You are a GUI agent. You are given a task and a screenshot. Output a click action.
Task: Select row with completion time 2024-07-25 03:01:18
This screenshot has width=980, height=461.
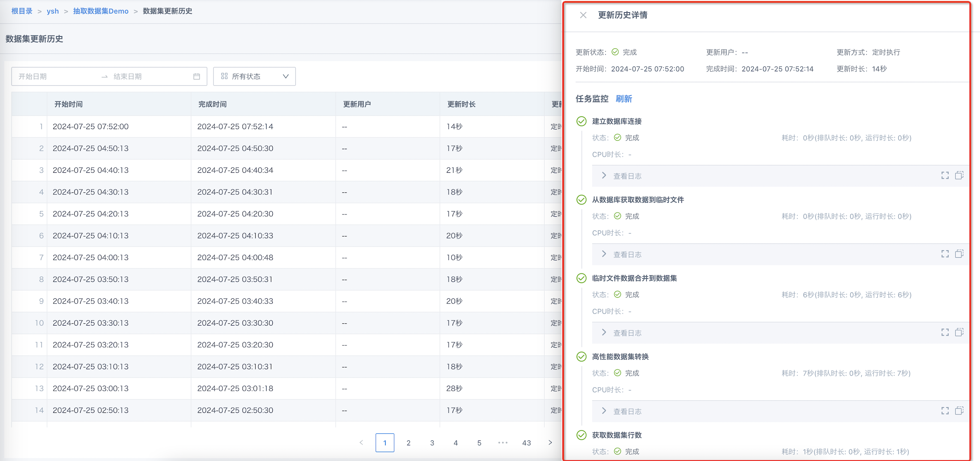click(x=287, y=388)
